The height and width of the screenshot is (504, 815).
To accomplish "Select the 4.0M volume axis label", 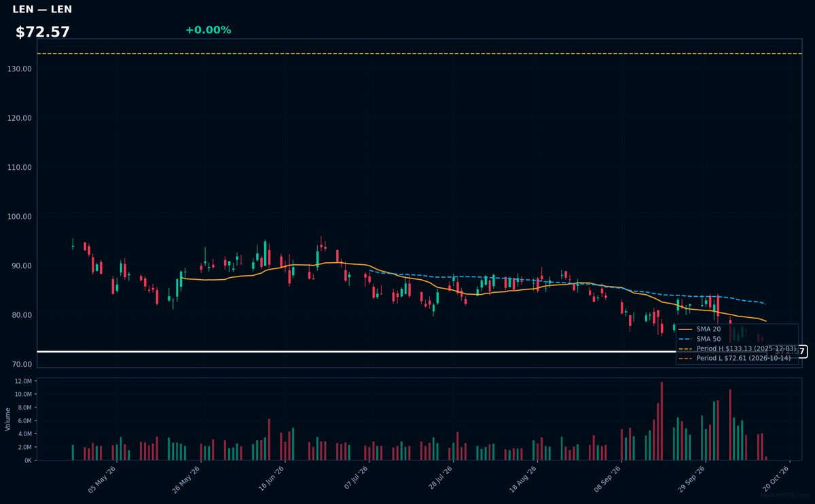I will pyautogui.click(x=24, y=434).
